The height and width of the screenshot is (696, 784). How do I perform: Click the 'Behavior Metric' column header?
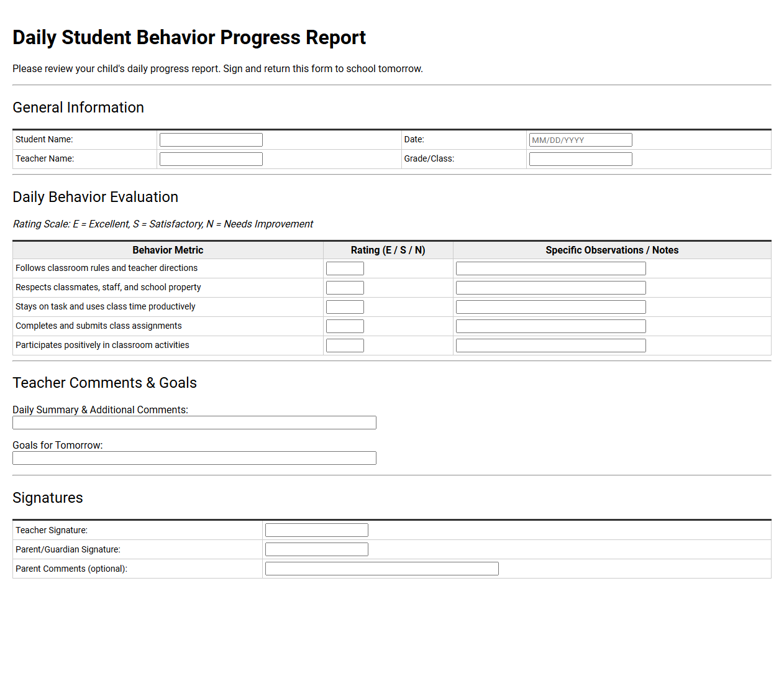coord(168,250)
